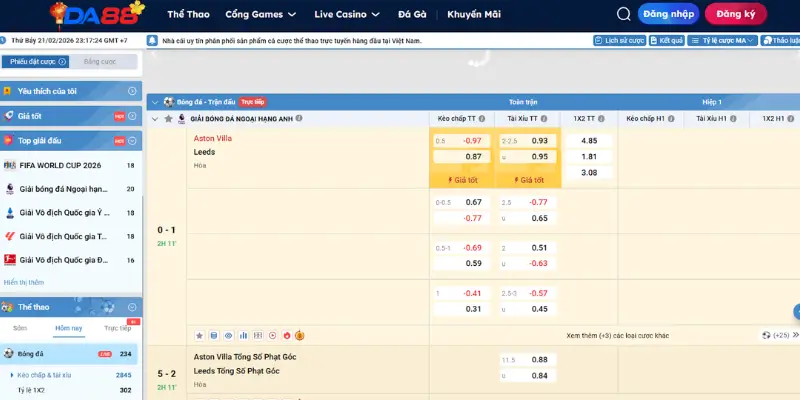Click the notification bell icon beside announcement
800x400 pixels.
tap(152, 40)
